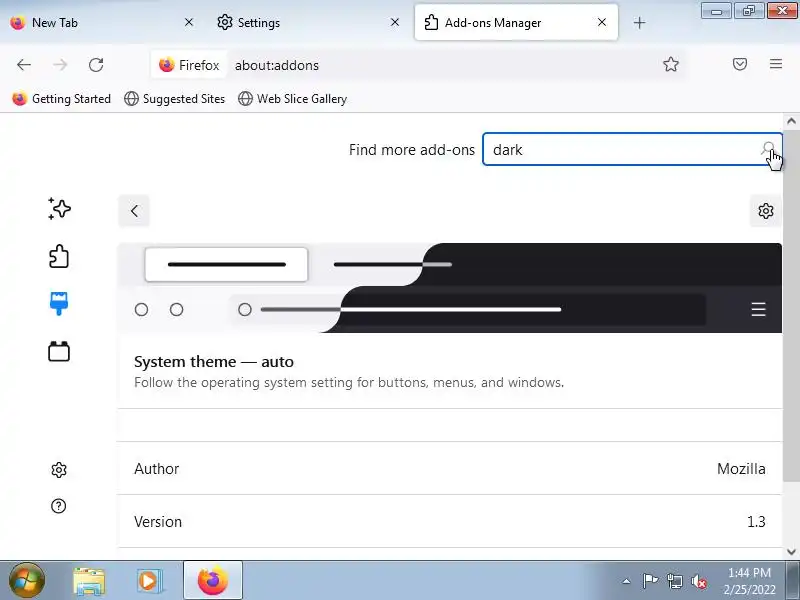The height and width of the screenshot is (600, 800).
Task: Select the 'System theme — auto' title
Action: pyautogui.click(x=214, y=362)
